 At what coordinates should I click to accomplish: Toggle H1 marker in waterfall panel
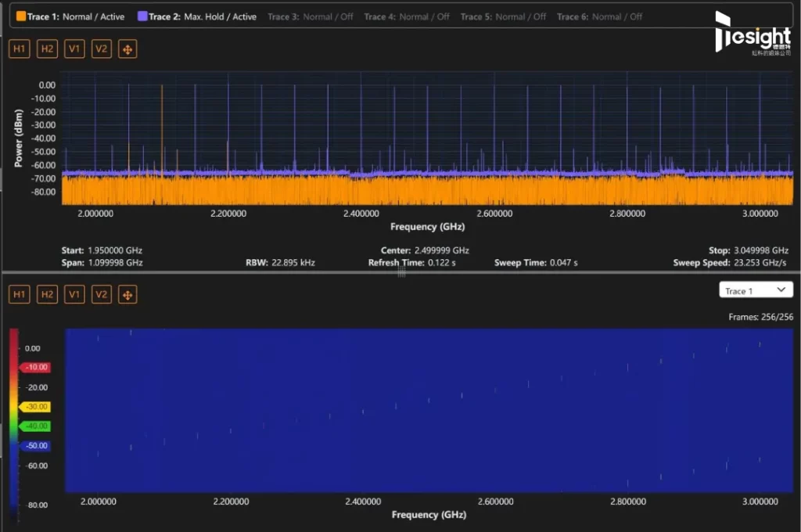[20, 294]
